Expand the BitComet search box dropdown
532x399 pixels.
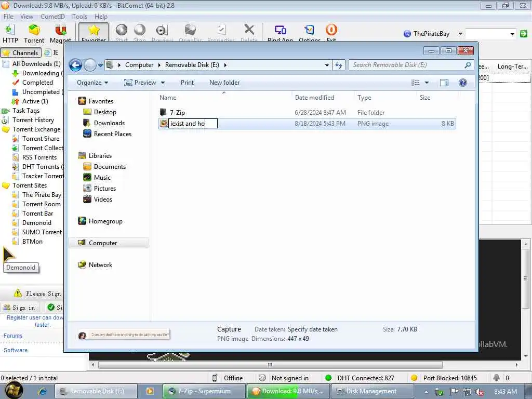[512, 34]
